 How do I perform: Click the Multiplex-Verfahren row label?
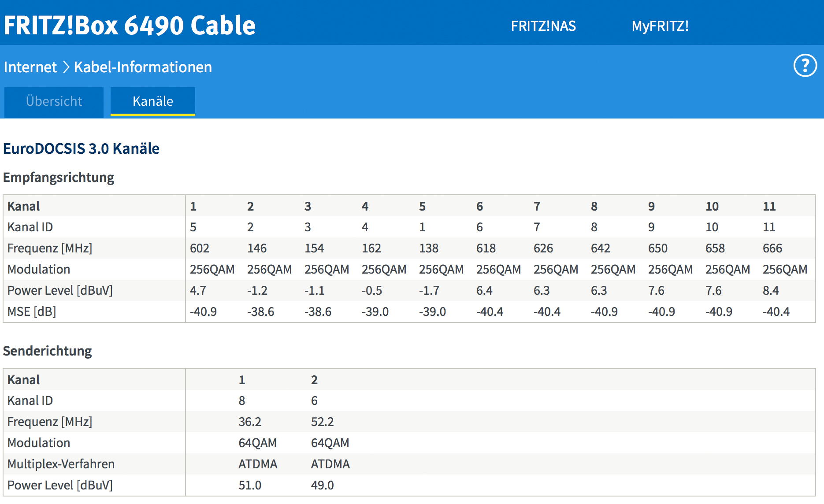coord(61,464)
